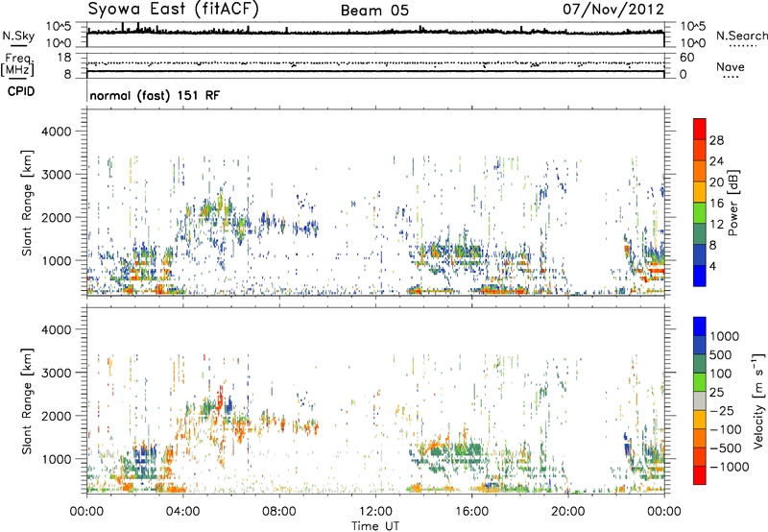768x532 pixels.
Task: Click the text 'normal (fast) 151 RF'
Action: [x=155, y=95]
